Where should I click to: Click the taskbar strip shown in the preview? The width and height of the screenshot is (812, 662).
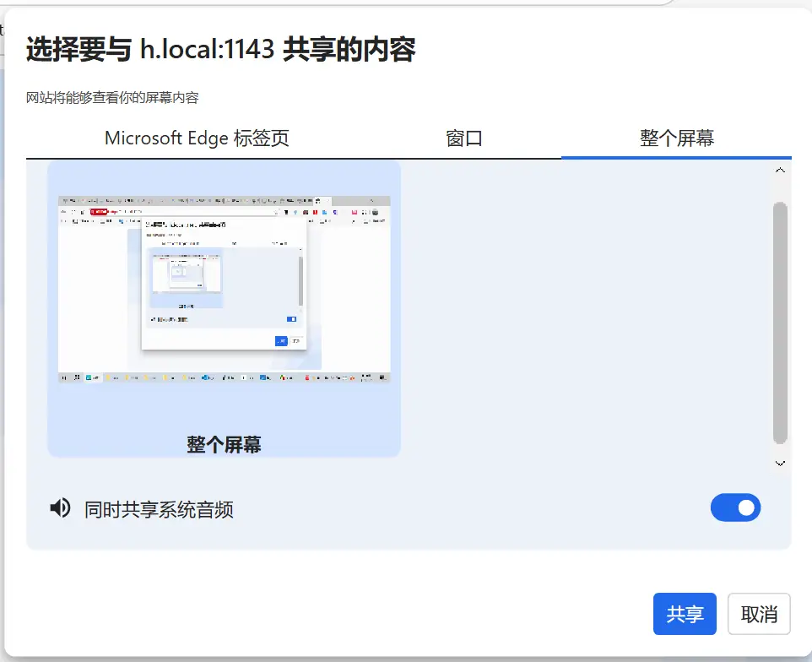(x=224, y=377)
